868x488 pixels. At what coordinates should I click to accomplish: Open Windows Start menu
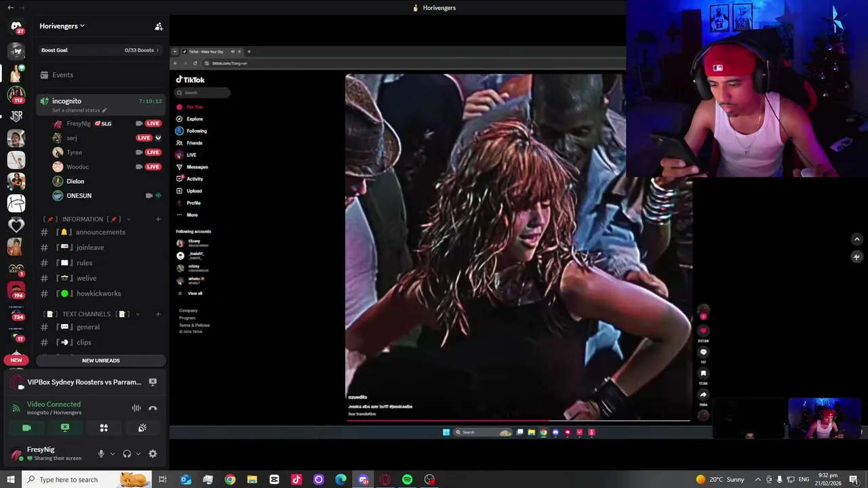[10, 479]
